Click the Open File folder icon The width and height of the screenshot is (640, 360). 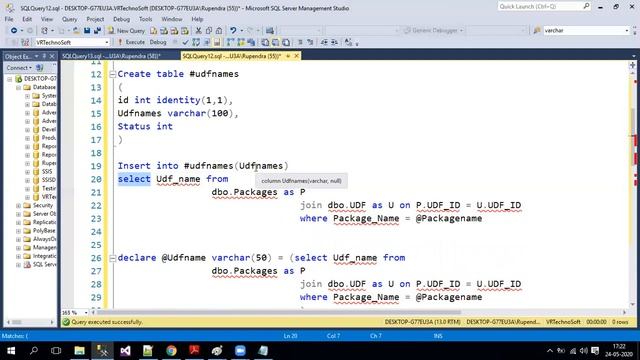(76, 31)
